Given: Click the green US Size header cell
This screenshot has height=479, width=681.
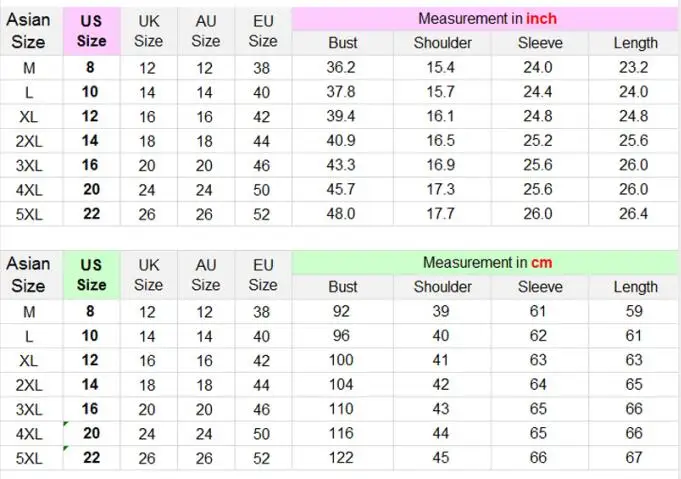Looking at the screenshot, I should (91, 275).
